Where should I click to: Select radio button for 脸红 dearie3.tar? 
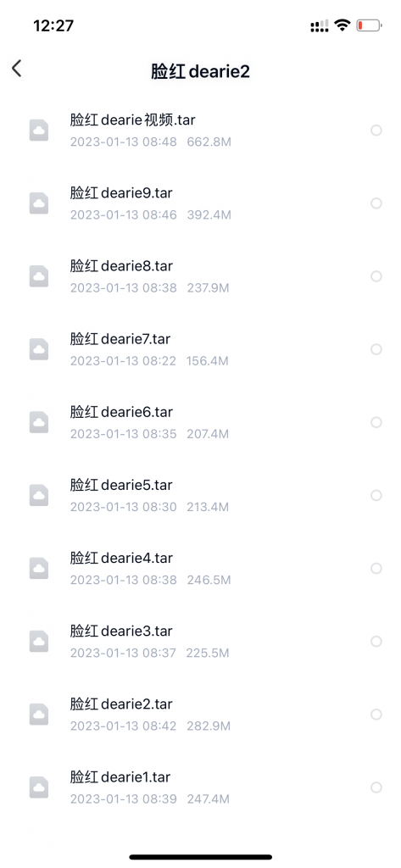(x=376, y=642)
